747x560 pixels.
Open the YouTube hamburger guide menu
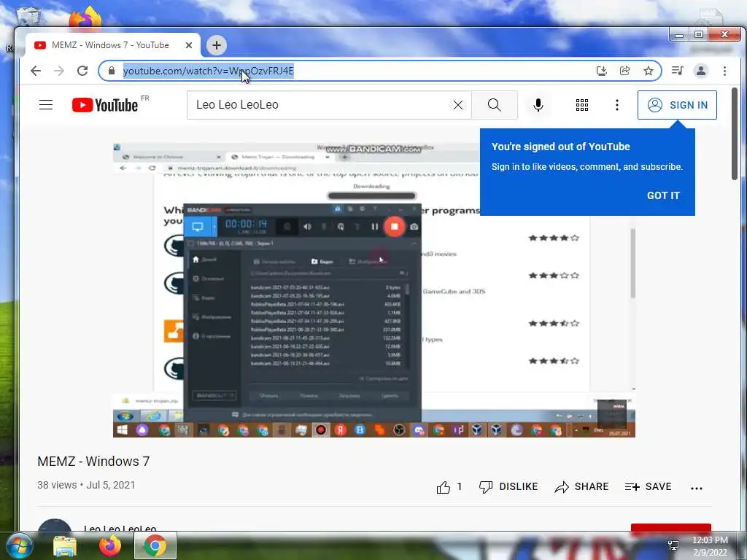pyautogui.click(x=46, y=105)
